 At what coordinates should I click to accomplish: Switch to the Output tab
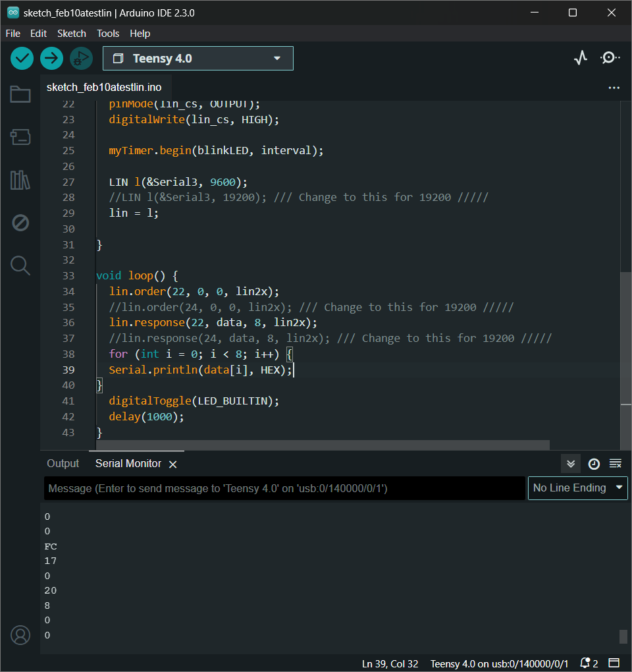coord(63,464)
